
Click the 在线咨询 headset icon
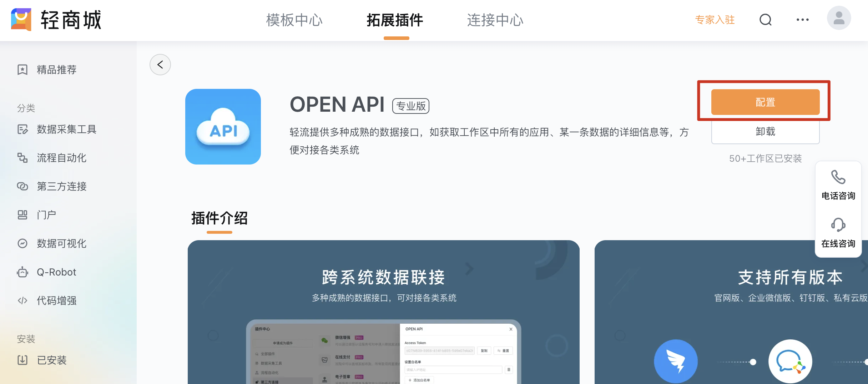(x=838, y=225)
